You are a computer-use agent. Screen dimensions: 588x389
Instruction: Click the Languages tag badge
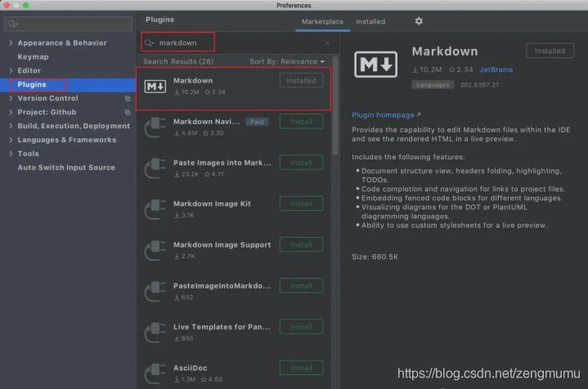tap(433, 85)
